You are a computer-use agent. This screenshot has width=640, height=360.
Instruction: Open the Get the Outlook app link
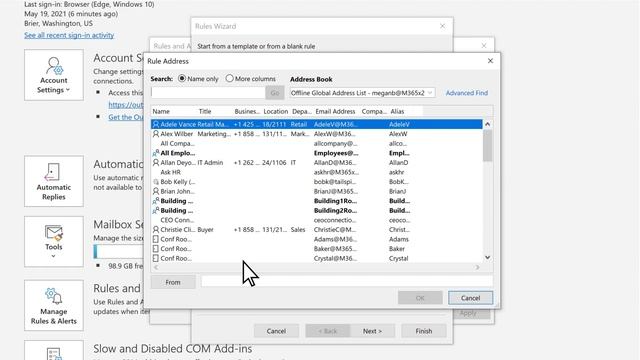pos(126,117)
